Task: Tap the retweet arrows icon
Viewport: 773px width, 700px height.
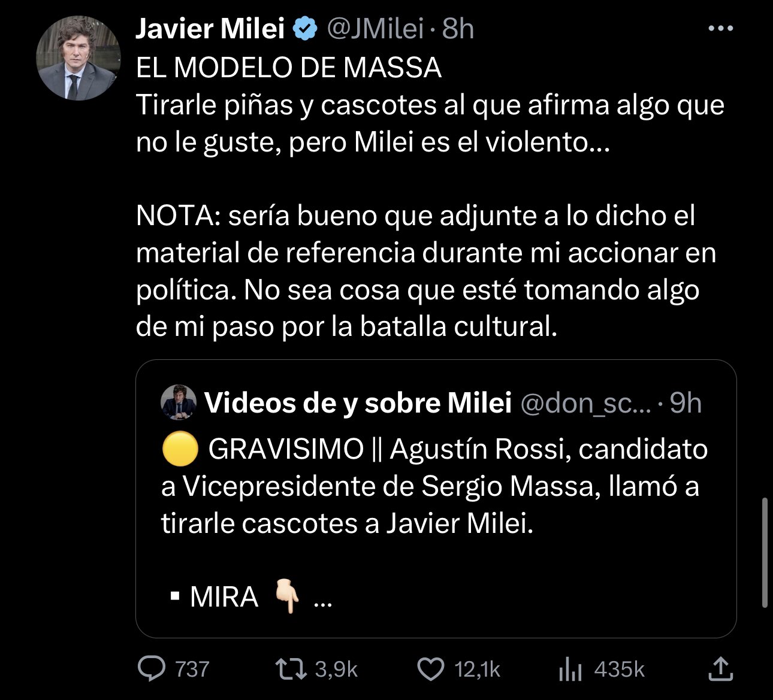Action: point(291,669)
